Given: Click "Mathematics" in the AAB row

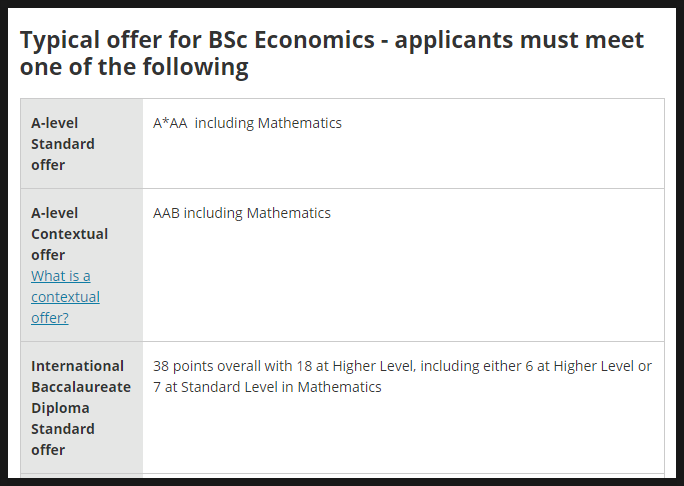Looking at the screenshot, I should [288, 213].
